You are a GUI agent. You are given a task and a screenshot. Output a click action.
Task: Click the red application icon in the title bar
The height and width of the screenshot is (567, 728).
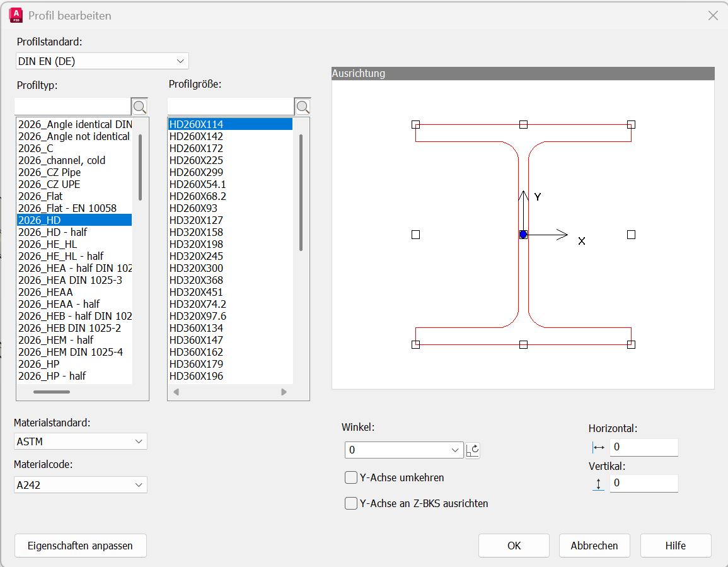pyautogui.click(x=14, y=15)
